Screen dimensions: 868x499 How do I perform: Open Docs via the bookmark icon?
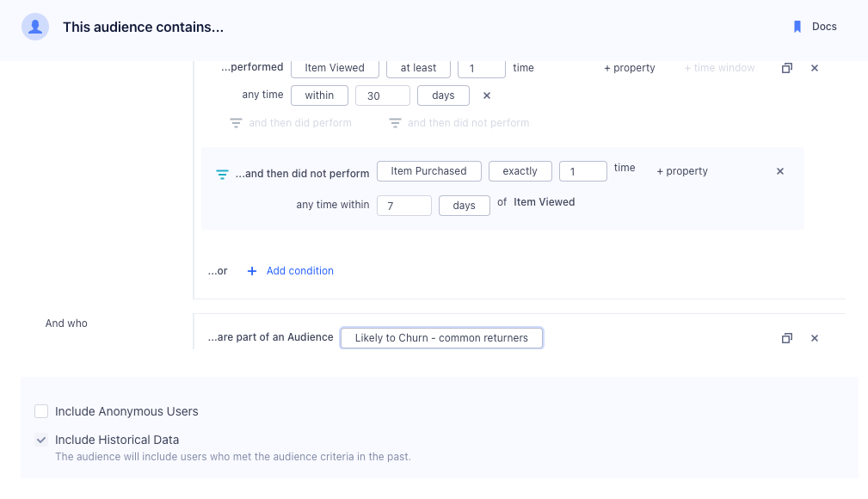coord(796,26)
